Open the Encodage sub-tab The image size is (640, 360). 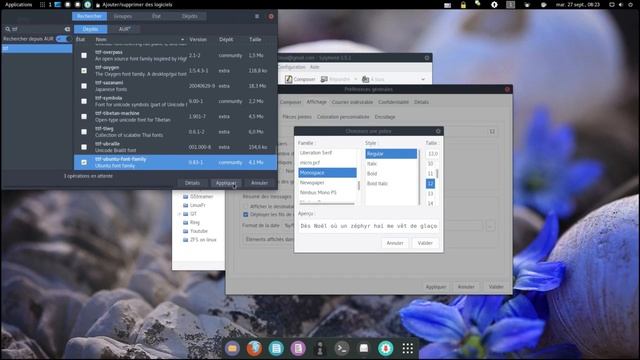pos(385,117)
